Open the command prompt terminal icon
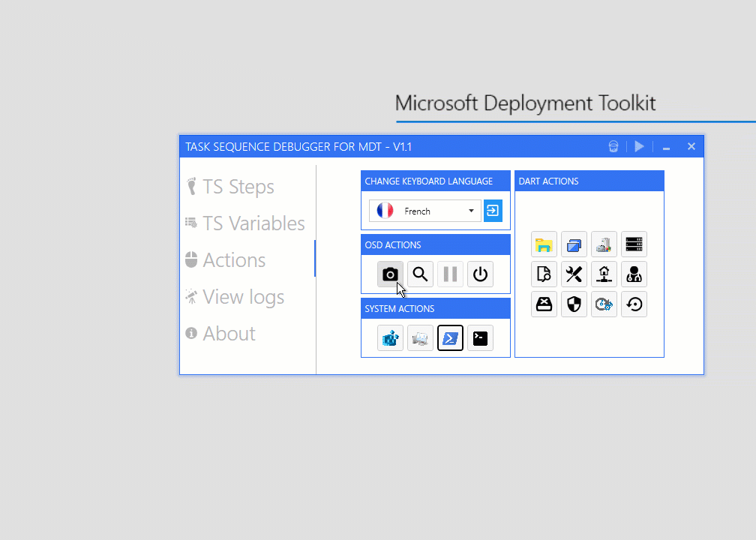This screenshot has width=756, height=540. 480,337
